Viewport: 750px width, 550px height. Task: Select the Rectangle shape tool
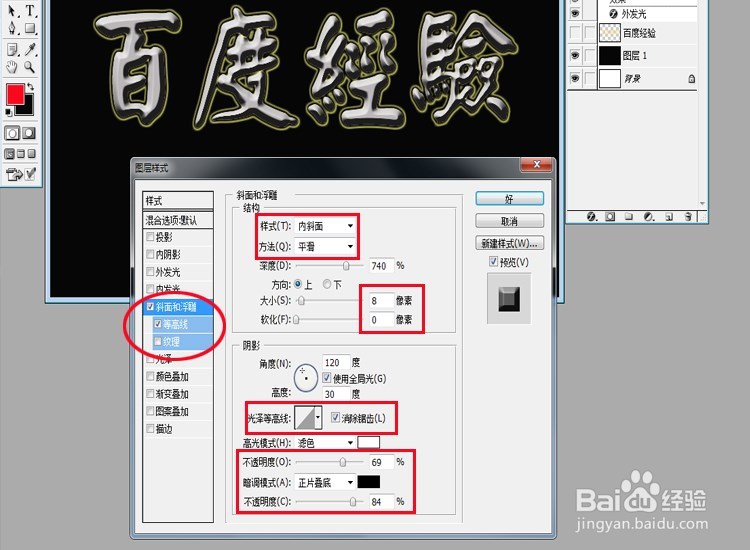point(30,28)
